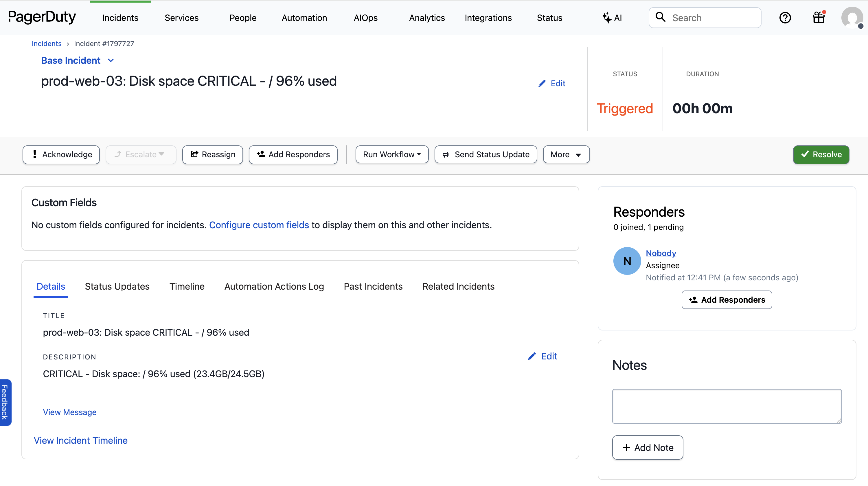Click the blue Feedback side tab
868x486 pixels.
click(5, 402)
